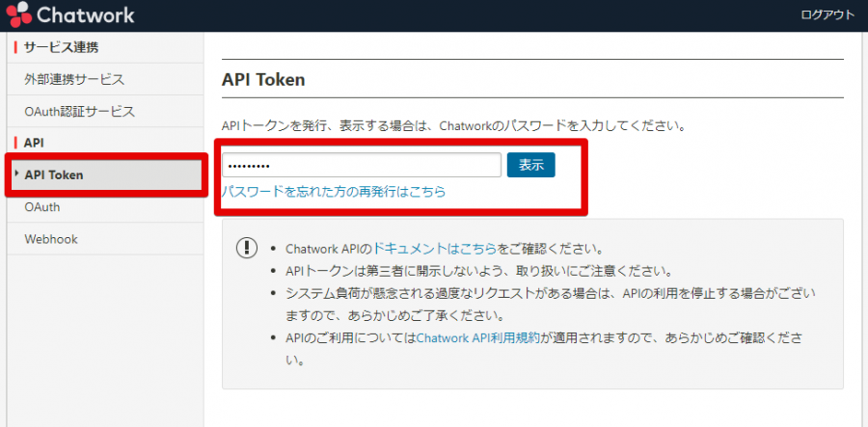The height and width of the screenshot is (427, 868).
Task: Click the サービス連携 section heading
Action: coord(61,47)
